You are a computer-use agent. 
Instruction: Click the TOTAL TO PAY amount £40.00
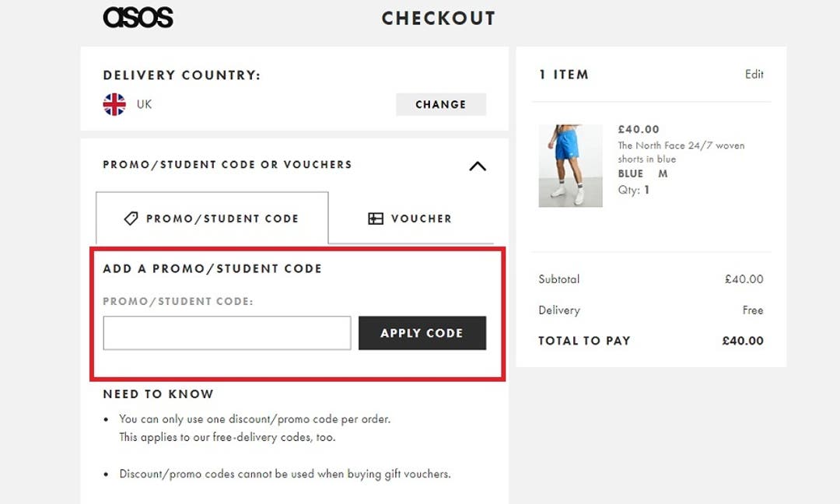[x=742, y=341]
